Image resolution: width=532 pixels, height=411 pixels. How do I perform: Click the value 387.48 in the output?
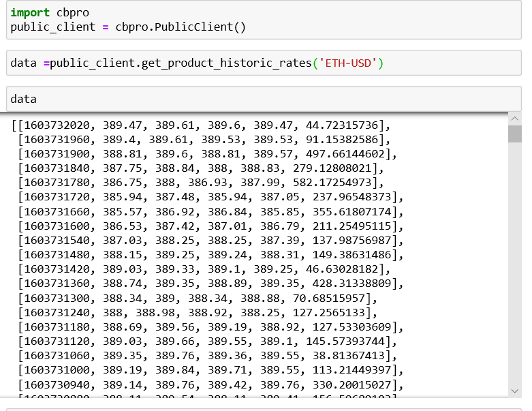click(x=175, y=197)
